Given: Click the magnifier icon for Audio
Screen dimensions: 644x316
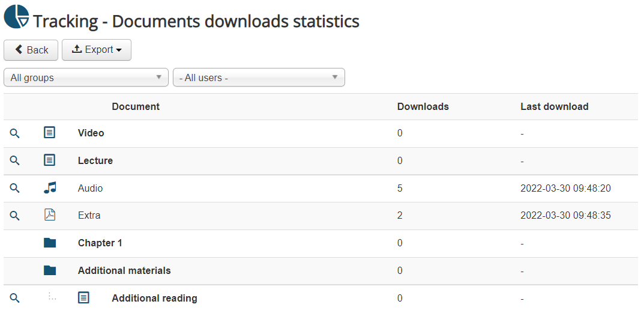Looking at the screenshot, I should pos(15,189).
